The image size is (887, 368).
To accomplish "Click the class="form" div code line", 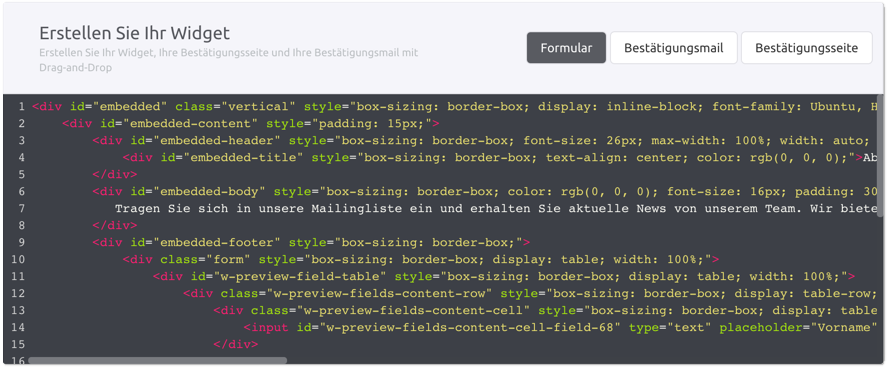I will pyautogui.click(x=420, y=259).
